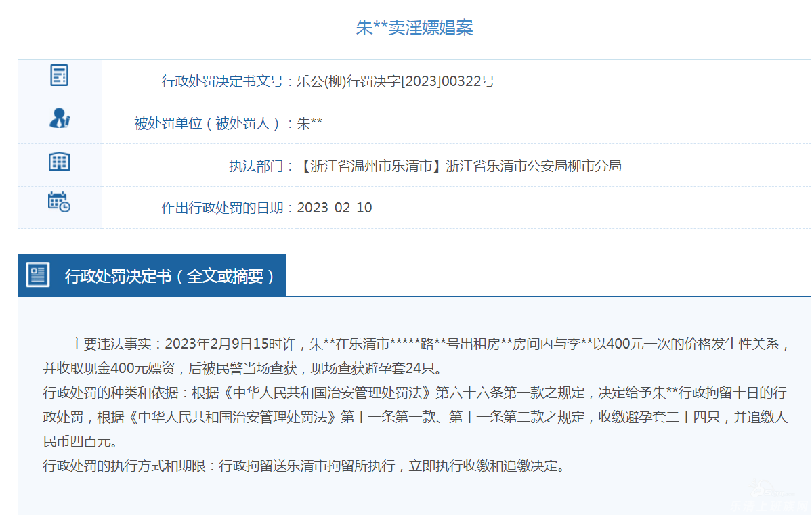Click the department name 浙江省乐清市公安局柳市分局
This screenshot has width=812, height=515.
[533, 166]
